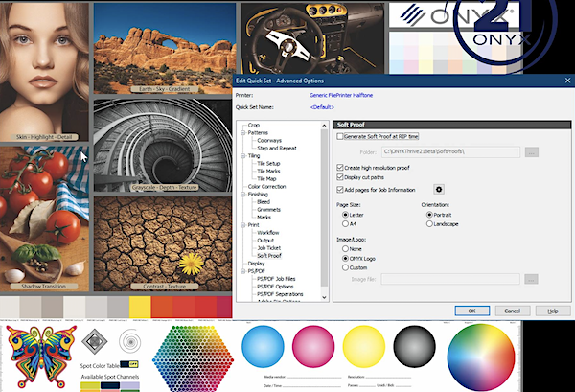Viewport: 575px width, 392px height.
Task: Open PS/PDF Separations
Action: pos(280,294)
